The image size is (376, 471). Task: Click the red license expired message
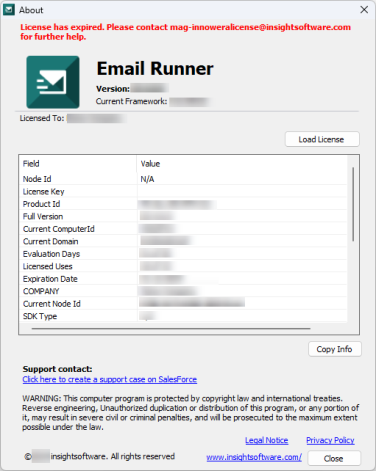click(185, 32)
